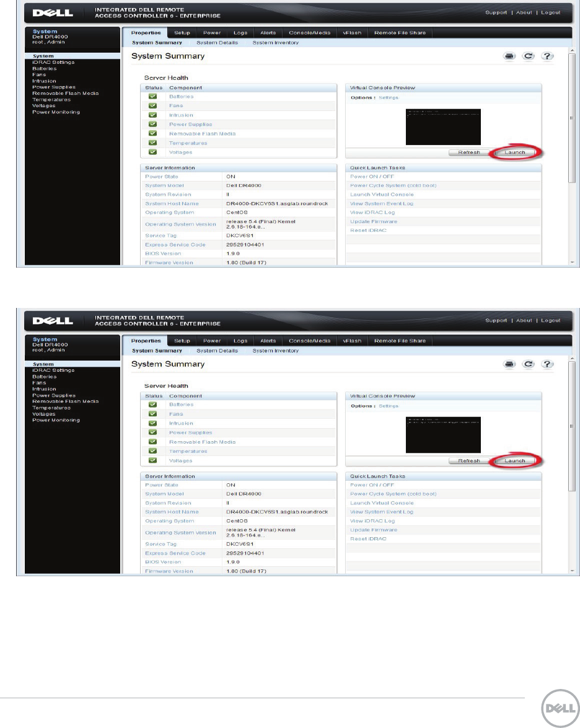
Task: Click View System Event Log, lower screenshot
Action: tap(382, 512)
